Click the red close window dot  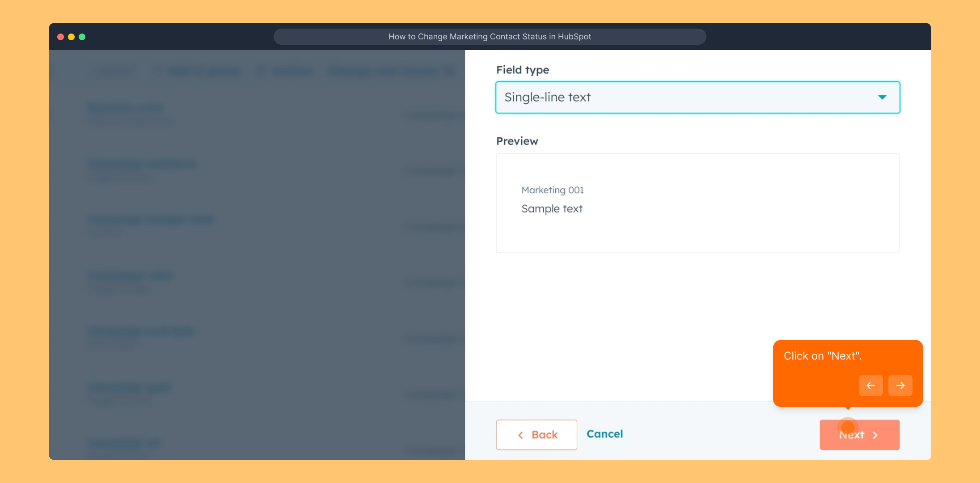pos(60,37)
